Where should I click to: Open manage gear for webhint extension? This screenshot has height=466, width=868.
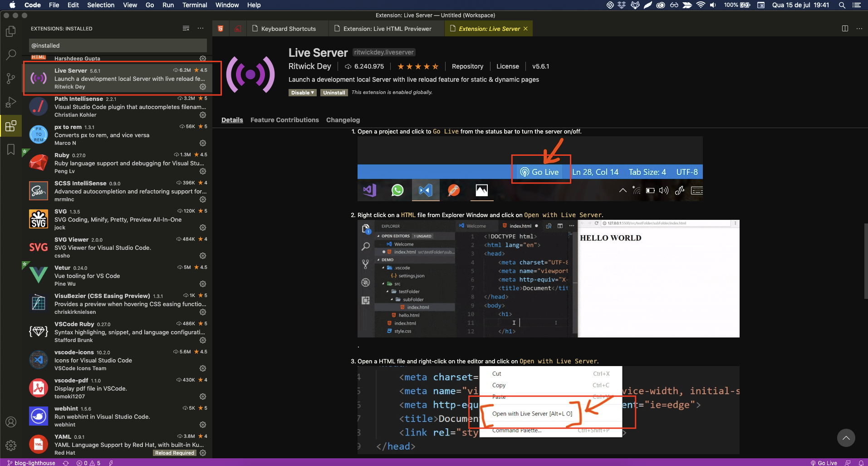coord(203,425)
